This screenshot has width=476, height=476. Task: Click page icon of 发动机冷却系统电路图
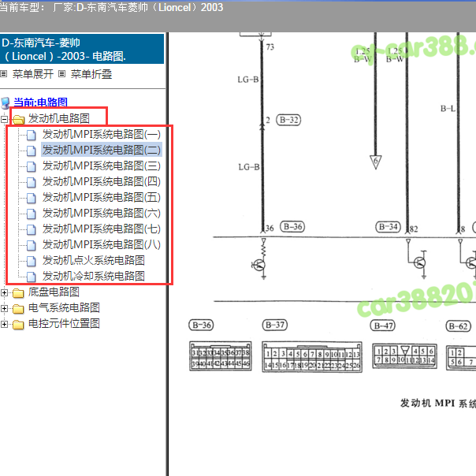pyautogui.click(x=31, y=277)
